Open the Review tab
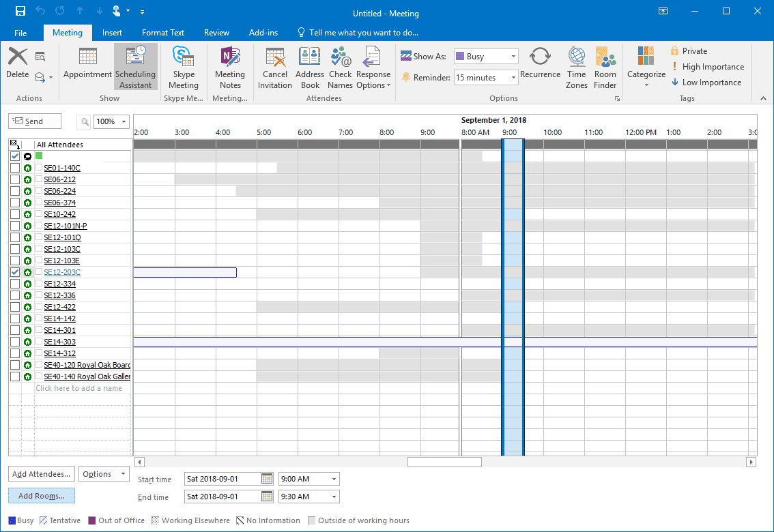 [216, 33]
